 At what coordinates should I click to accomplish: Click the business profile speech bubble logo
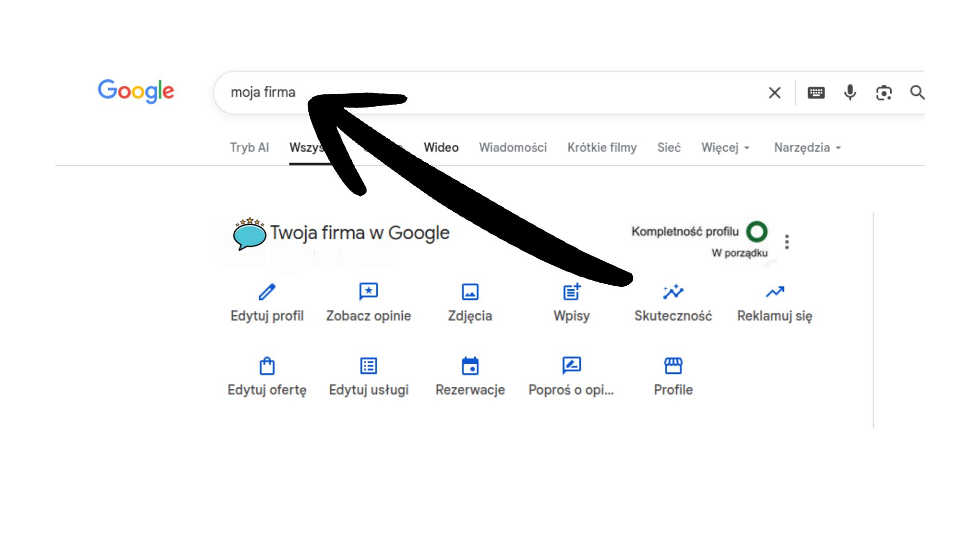250,234
